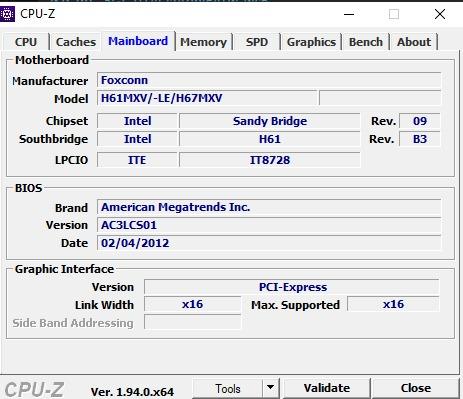Open the Graphics tab
Viewport: 463px width, 399px height.
click(x=311, y=42)
